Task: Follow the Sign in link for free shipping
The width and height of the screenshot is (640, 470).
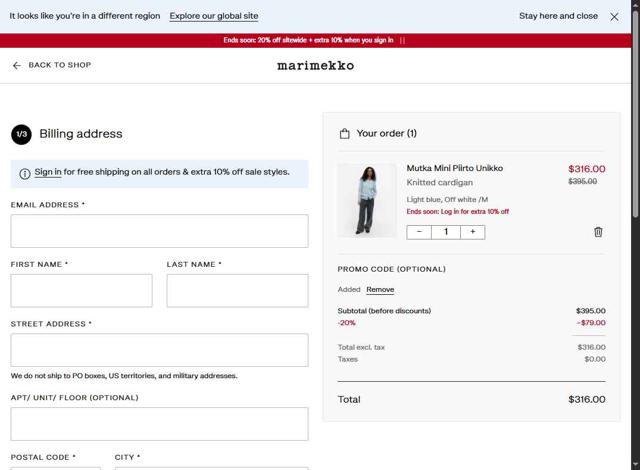Action: click(48, 172)
